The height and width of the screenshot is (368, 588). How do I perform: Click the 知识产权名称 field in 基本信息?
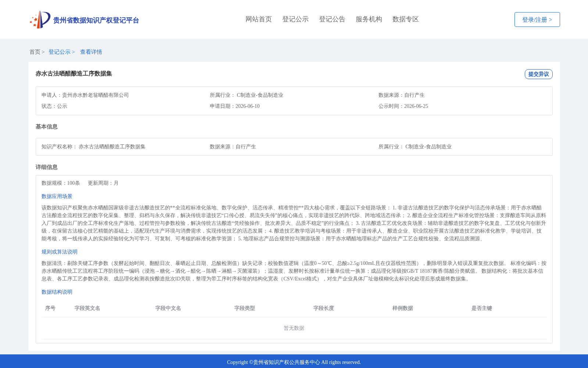tap(94, 146)
